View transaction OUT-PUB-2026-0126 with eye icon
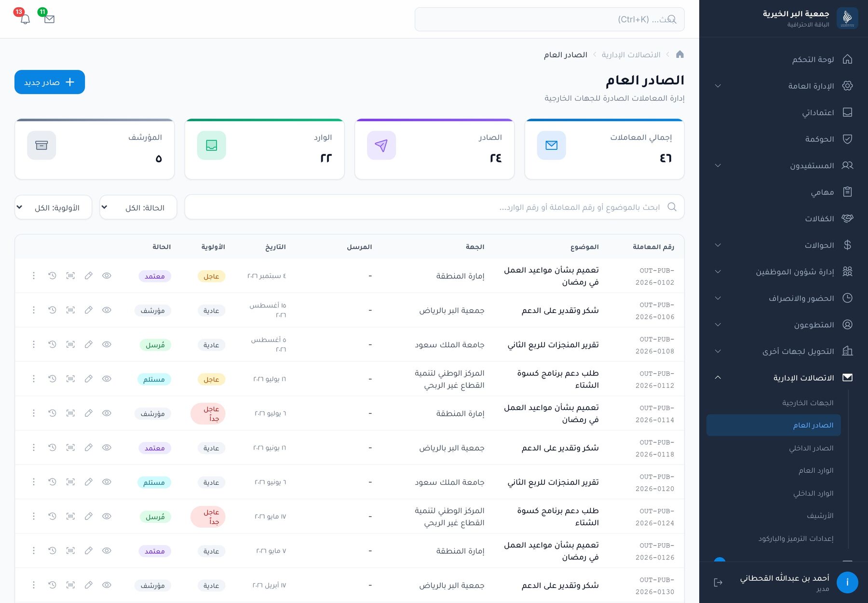868x603 pixels. pos(107,550)
